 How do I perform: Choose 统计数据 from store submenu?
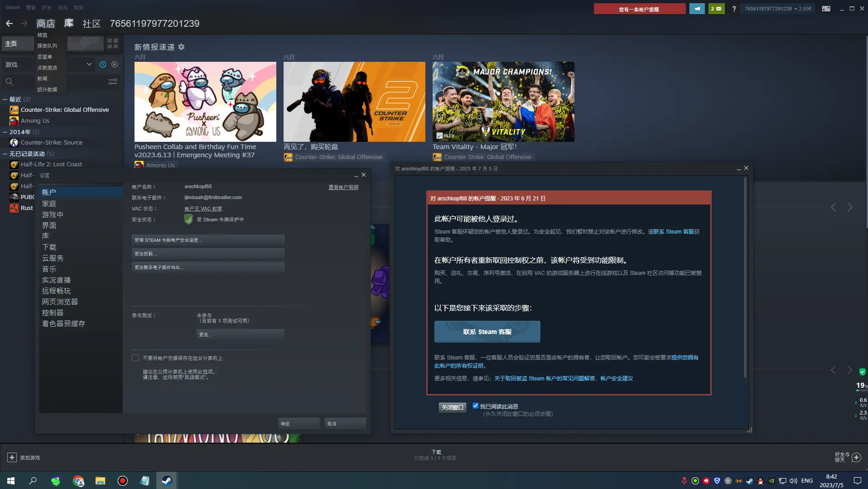pyautogui.click(x=47, y=90)
